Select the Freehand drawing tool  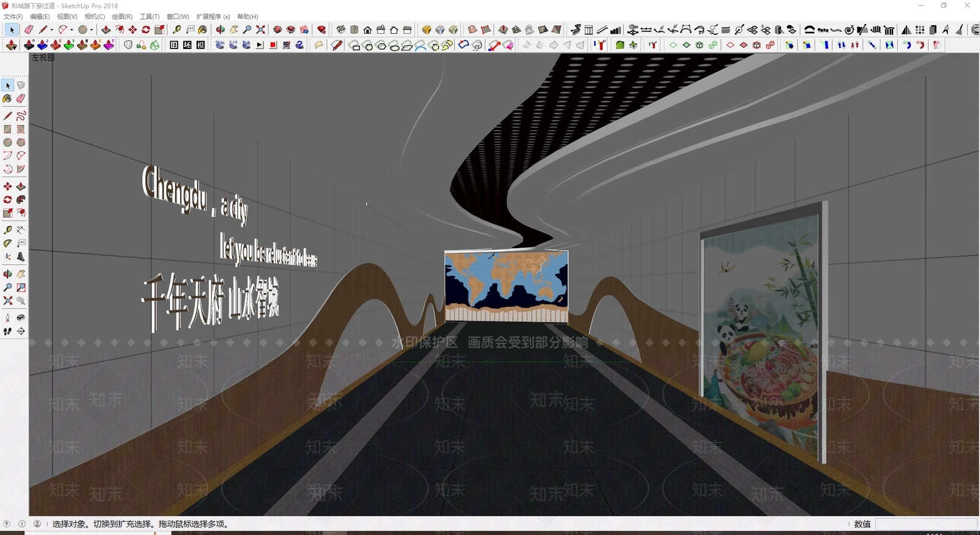click(21, 116)
